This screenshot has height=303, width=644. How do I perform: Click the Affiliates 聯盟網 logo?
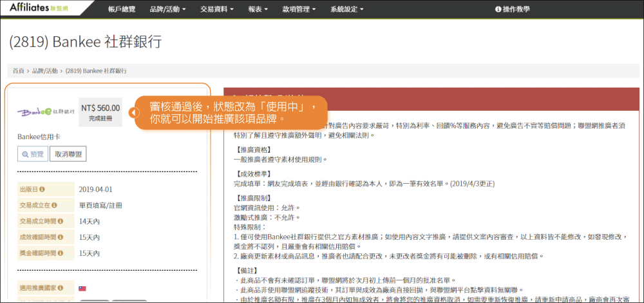point(38,8)
